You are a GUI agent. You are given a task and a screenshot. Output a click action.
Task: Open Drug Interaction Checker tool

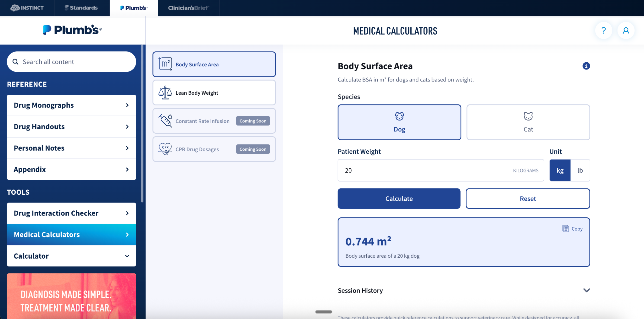pyautogui.click(x=71, y=213)
